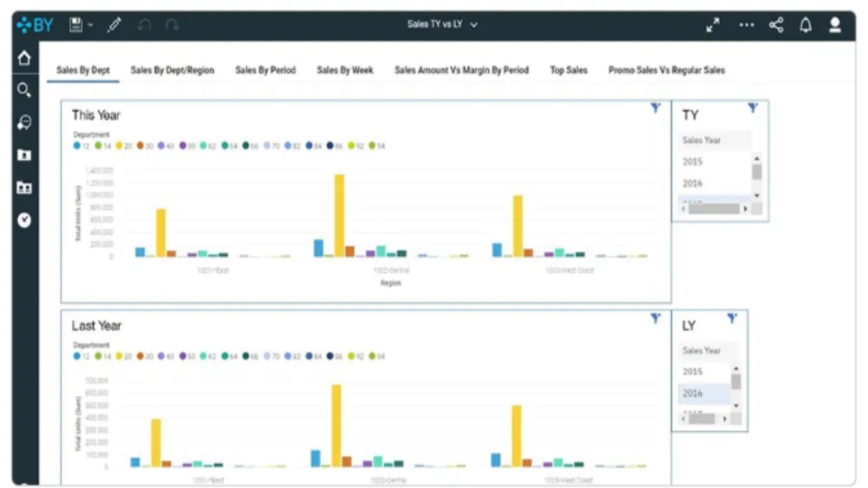
Task: Switch to Sales By Dept/Region tab
Action: pyautogui.click(x=172, y=70)
